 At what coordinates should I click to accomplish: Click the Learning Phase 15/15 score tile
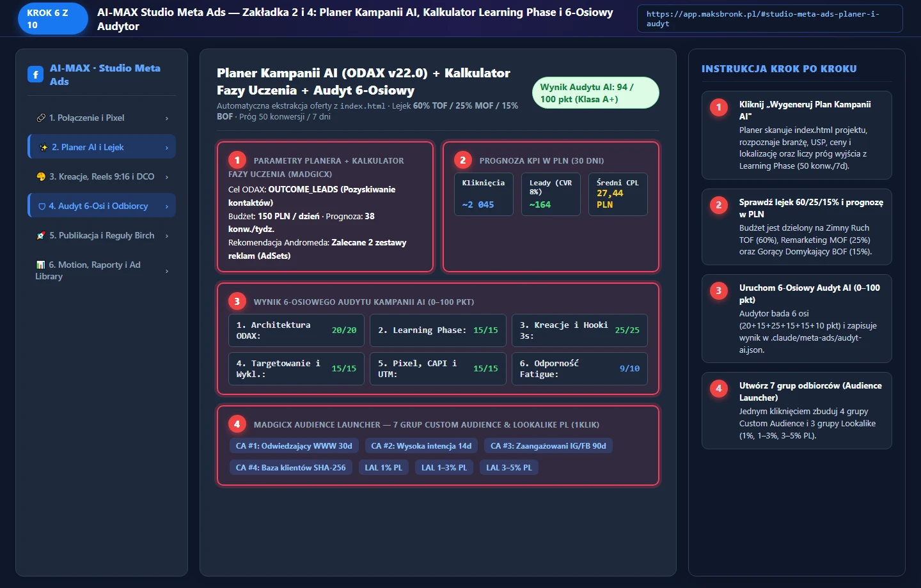(x=438, y=330)
